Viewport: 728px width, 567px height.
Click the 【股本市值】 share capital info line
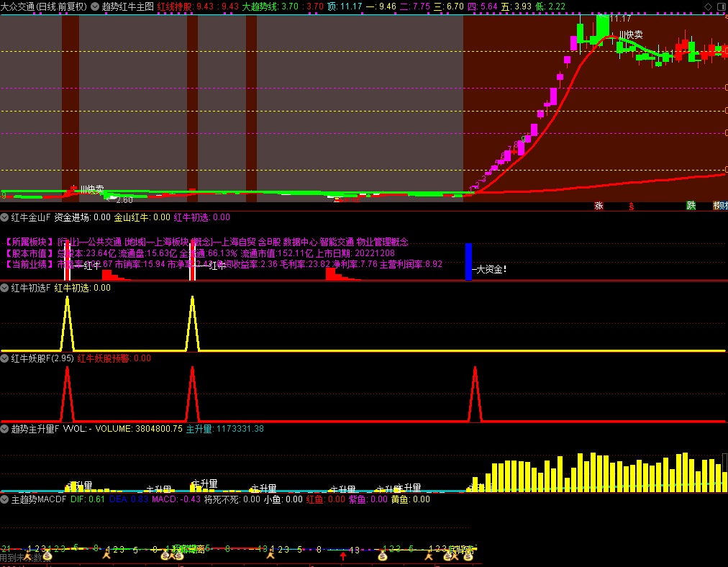tap(200, 253)
